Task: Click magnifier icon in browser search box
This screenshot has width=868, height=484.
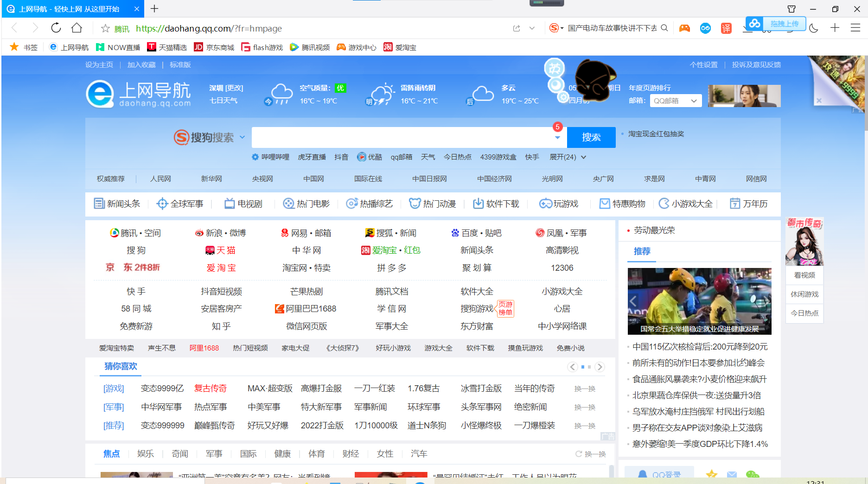Action: (x=664, y=28)
